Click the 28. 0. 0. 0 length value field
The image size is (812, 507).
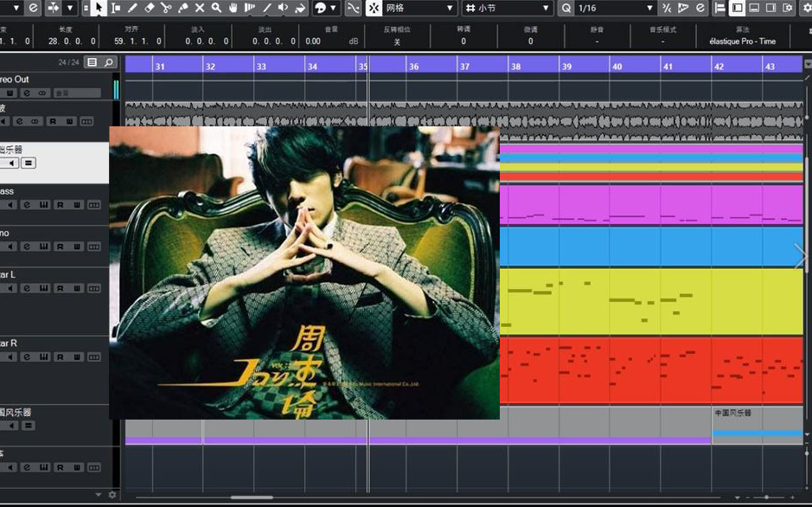[72, 41]
